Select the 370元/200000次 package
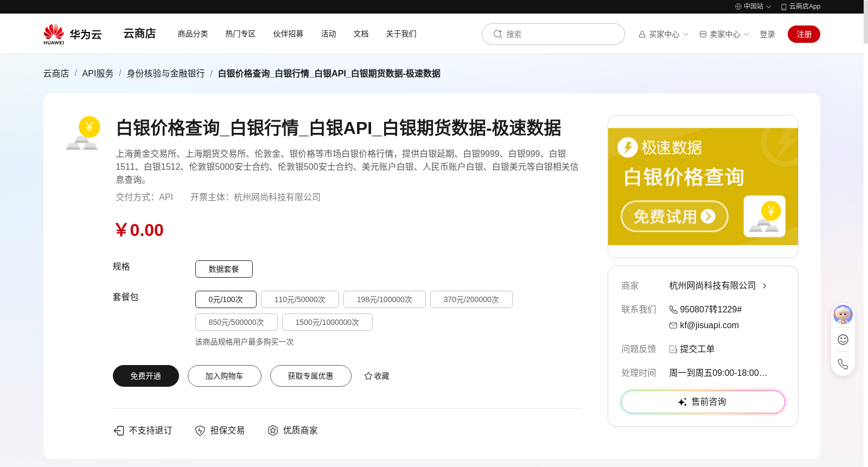868x467 pixels. [x=471, y=299]
